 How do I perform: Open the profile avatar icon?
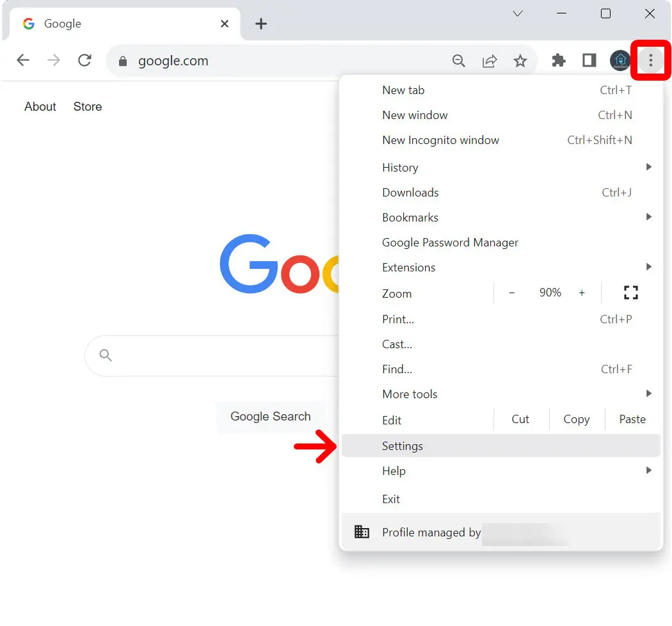[620, 61]
